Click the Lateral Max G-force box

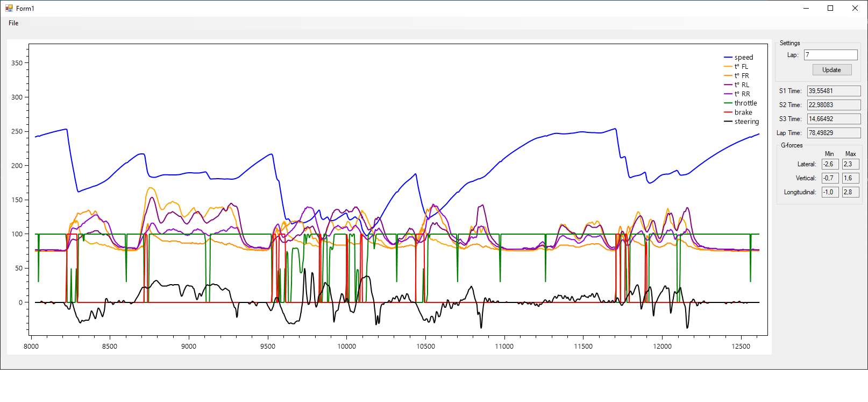(850, 164)
